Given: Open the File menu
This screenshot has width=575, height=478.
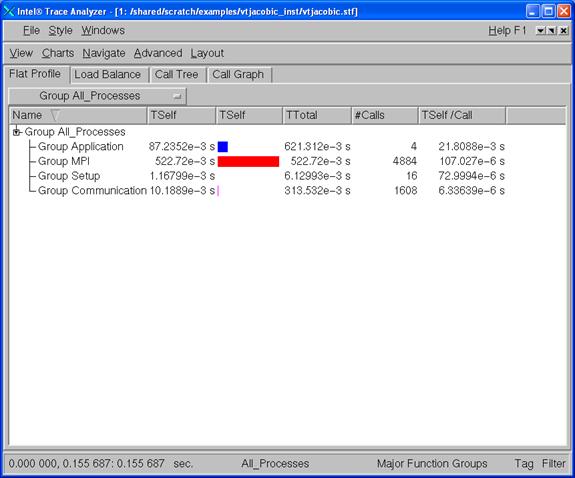Looking at the screenshot, I should pyautogui.click(x=31, y=30).
